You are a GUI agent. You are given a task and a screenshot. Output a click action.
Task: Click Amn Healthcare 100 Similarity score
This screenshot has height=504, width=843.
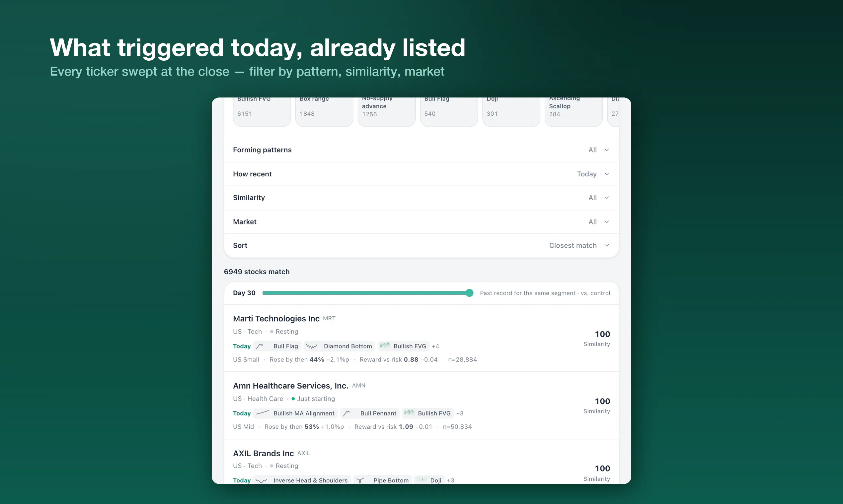tap(597, 406)
